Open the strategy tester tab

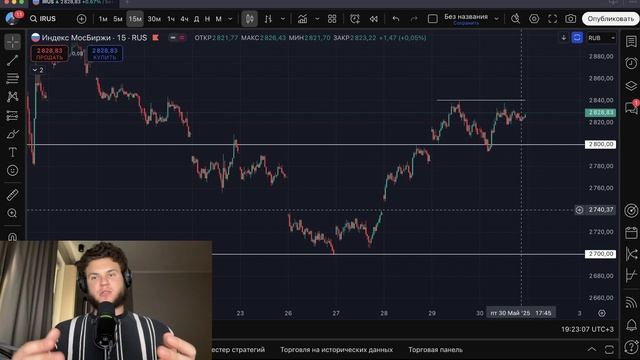coord(238,350)
